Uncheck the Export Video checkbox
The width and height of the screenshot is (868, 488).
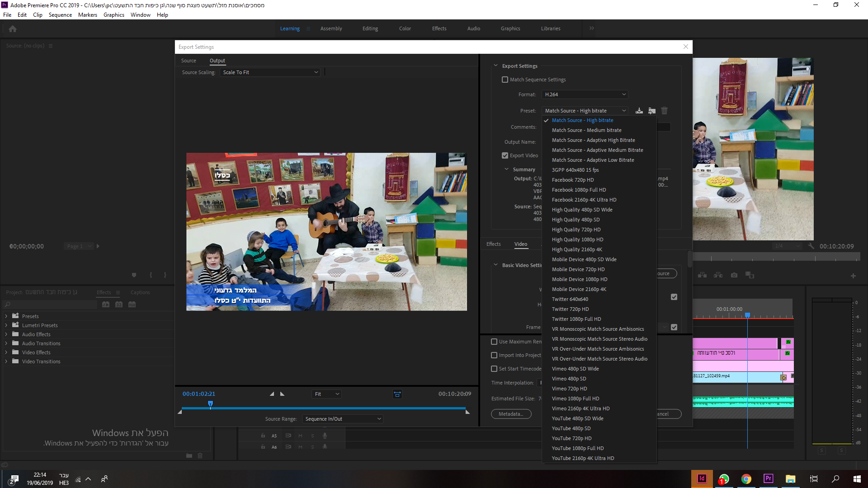pyautogui.click(x=505, y=155)
